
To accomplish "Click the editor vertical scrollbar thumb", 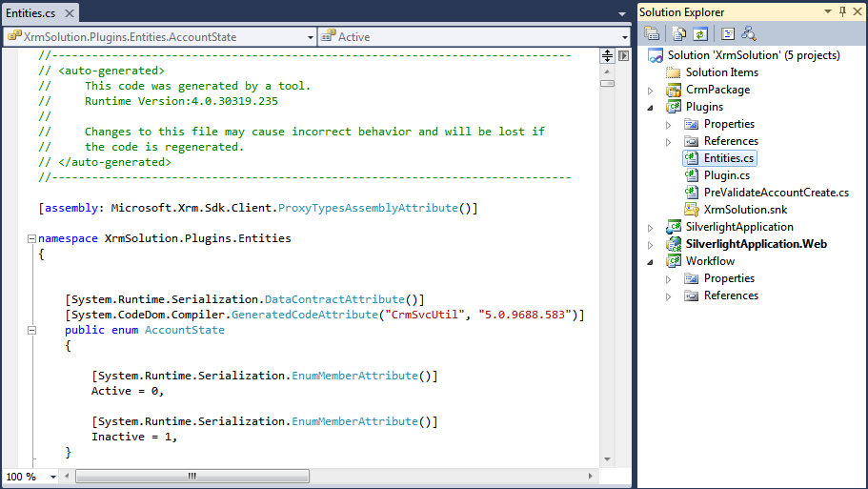I will [607, 84].
